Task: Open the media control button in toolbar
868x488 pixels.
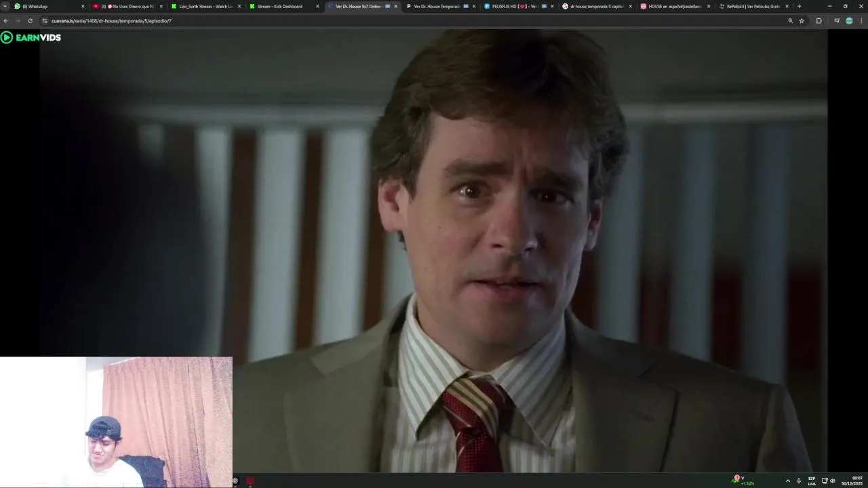Action: pos(837,21)
